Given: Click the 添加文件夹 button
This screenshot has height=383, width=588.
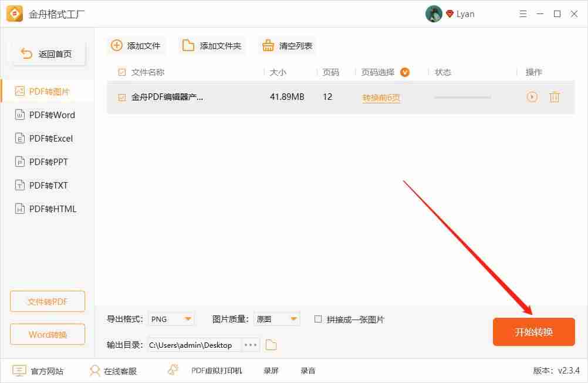Looking at the screenshot, I should (x=212, y=45).
